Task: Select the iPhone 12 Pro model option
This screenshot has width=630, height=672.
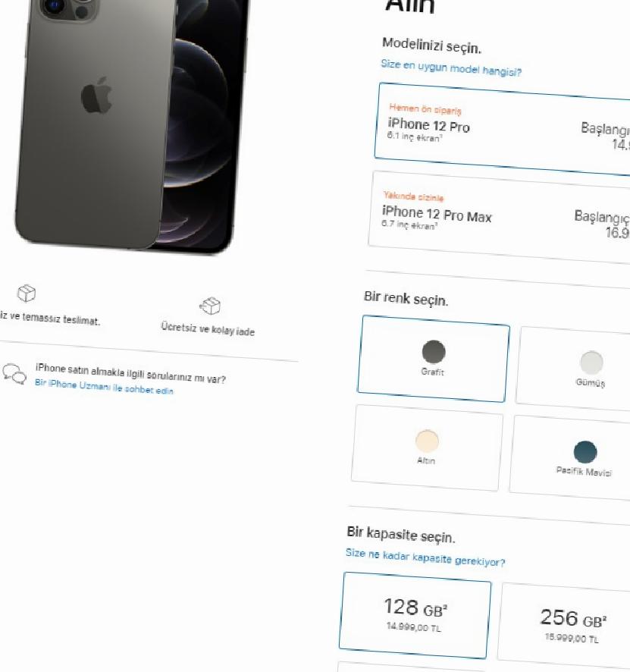Action: pyautogui.click(x=503, y=129)
